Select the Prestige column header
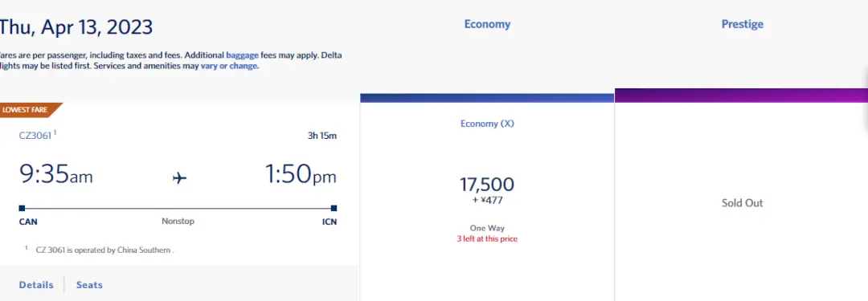This screenshot has width=868, height=301. [743, 24]
